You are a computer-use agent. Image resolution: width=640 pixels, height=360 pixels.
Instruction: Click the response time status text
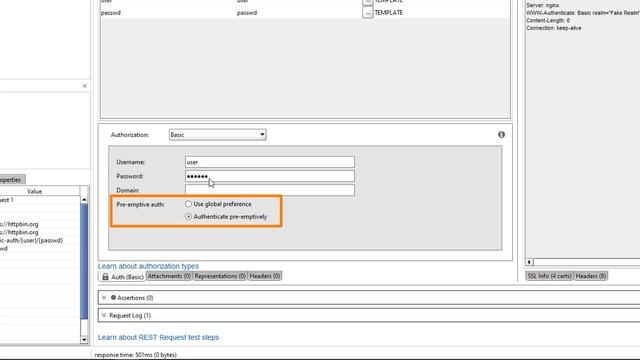point(136,355)
